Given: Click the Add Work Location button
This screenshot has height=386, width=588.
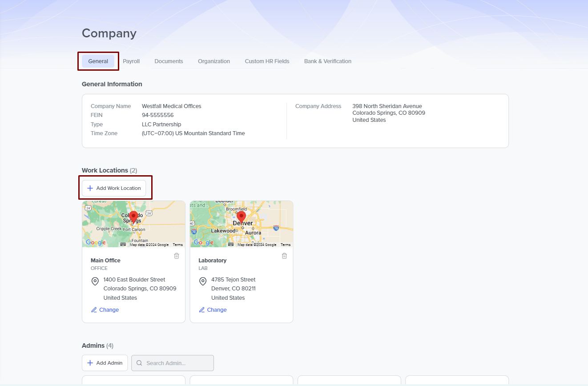Looking at the screenshot, I should coord(114,188).
